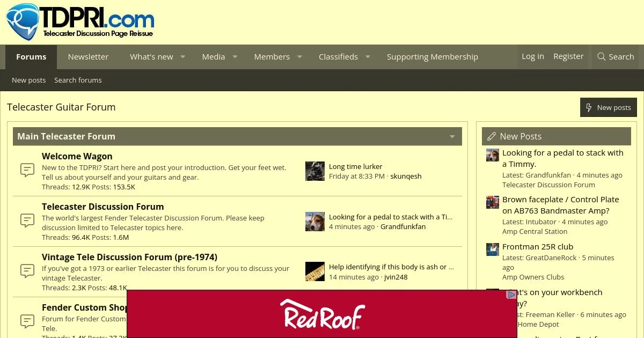
Task: Open avatar beside 'Brown faceplate' sidebar post
Action: 493,202
